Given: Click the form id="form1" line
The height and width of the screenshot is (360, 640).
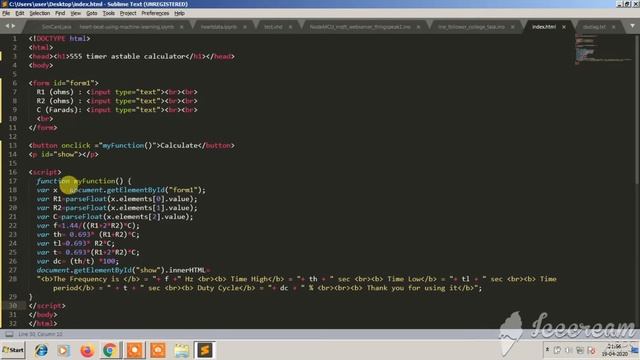Looking at the screenshot, I should [64, 83].
